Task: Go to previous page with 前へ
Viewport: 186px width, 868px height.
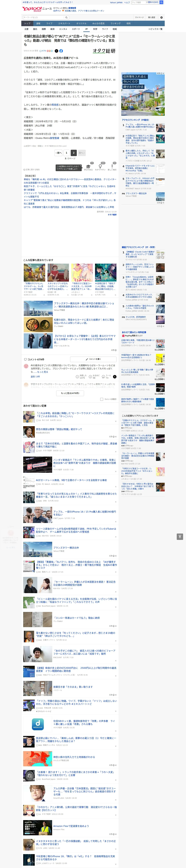Action: (58, 153)
